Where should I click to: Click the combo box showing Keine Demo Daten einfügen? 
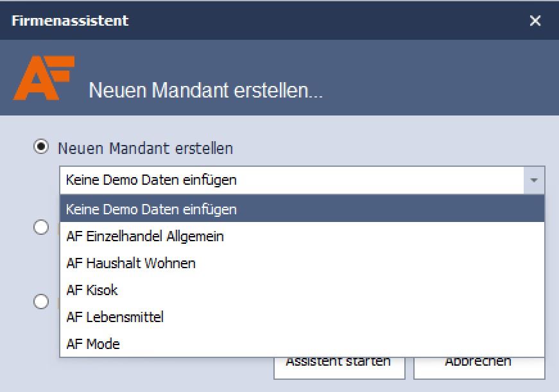point(302,180)
